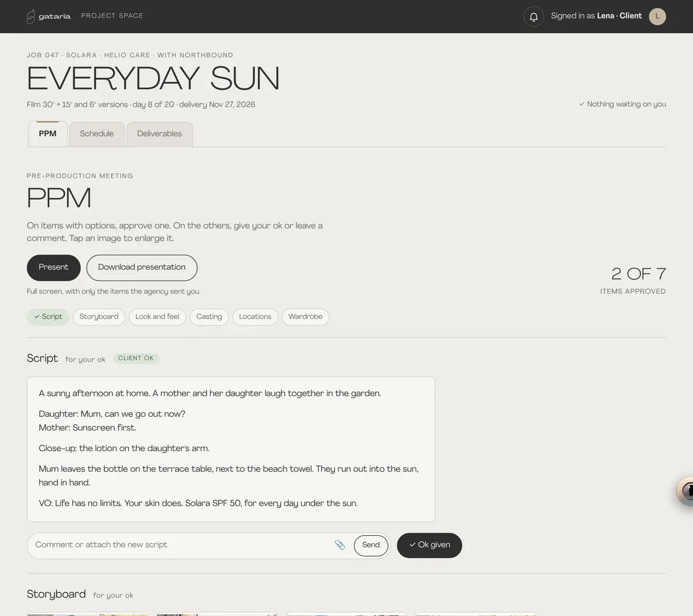Click Download presentation button

141,267
